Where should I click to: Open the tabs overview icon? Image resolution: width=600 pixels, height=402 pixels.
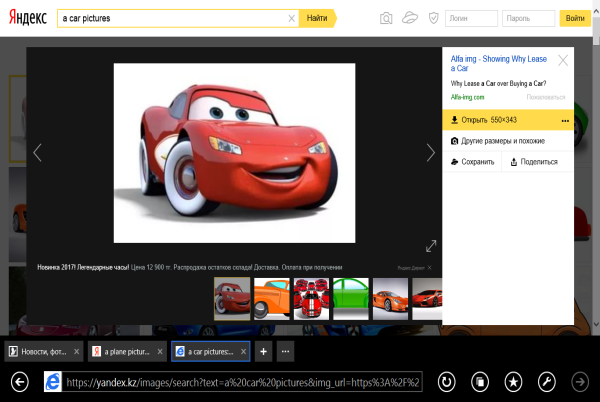(480, 381)
